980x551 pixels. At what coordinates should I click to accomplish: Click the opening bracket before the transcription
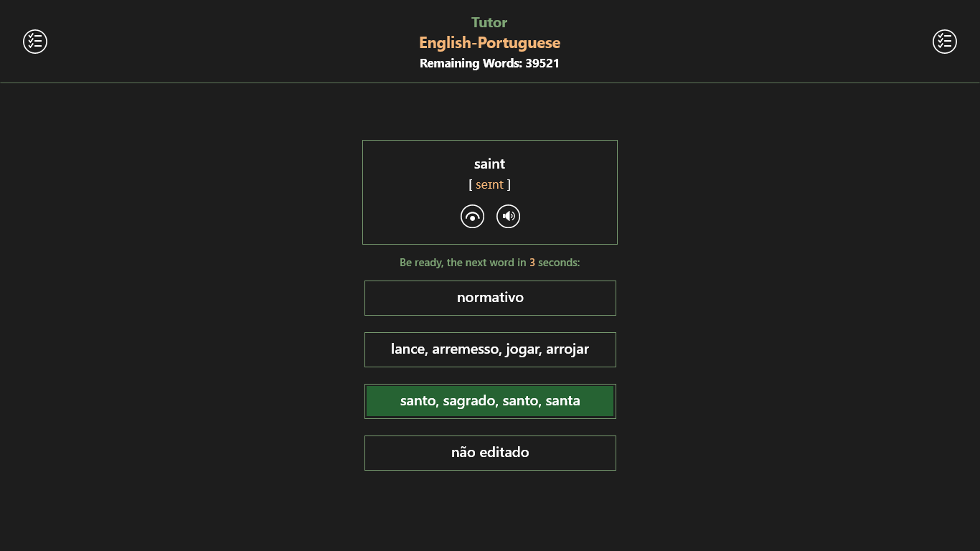tap(471, 185)
